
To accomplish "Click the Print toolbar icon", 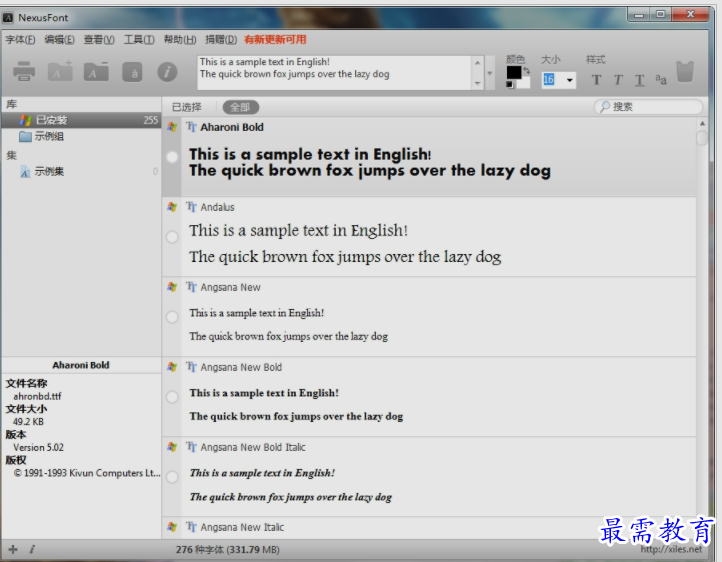I will click(x=24, y=71).
